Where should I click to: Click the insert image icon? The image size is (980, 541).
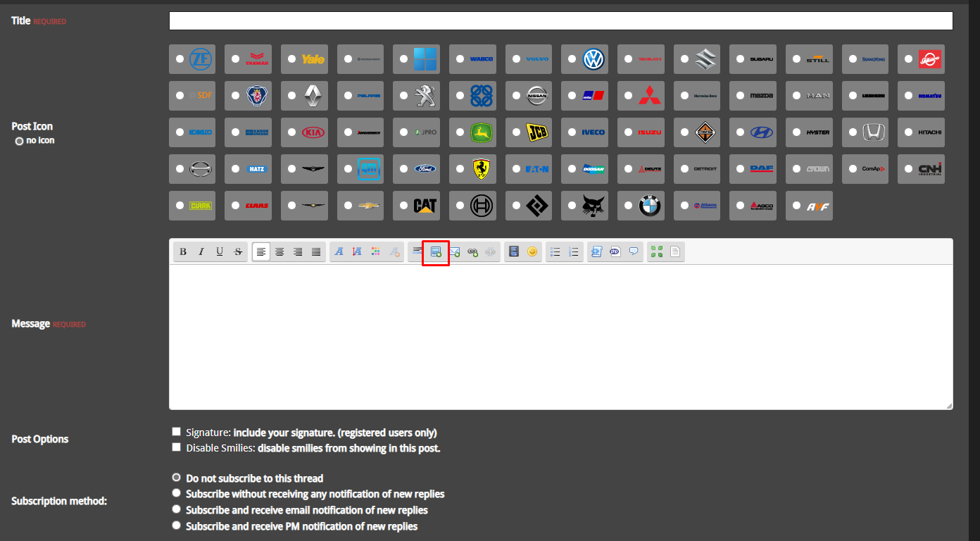click(436, 251)
